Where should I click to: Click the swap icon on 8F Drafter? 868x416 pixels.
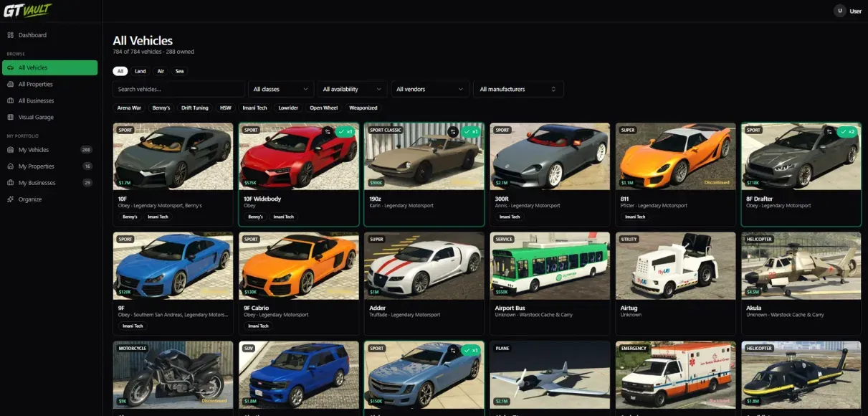coord(829,131)
